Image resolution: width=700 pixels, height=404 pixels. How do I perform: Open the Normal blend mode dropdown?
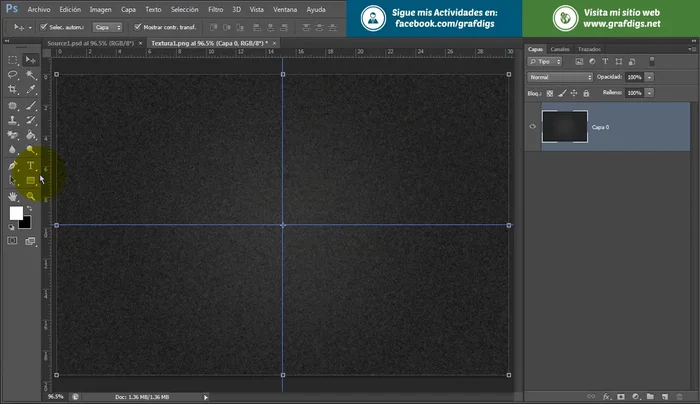560,76
